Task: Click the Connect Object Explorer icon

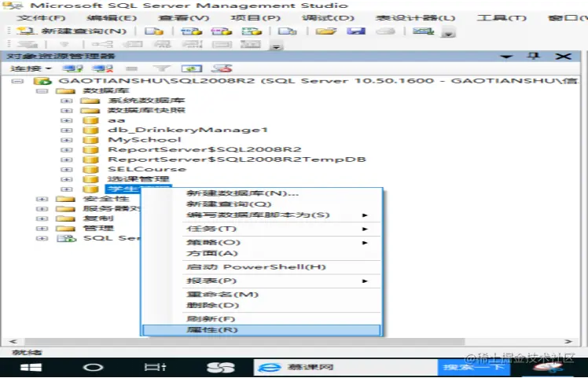Action: click(x=73, y=68)
